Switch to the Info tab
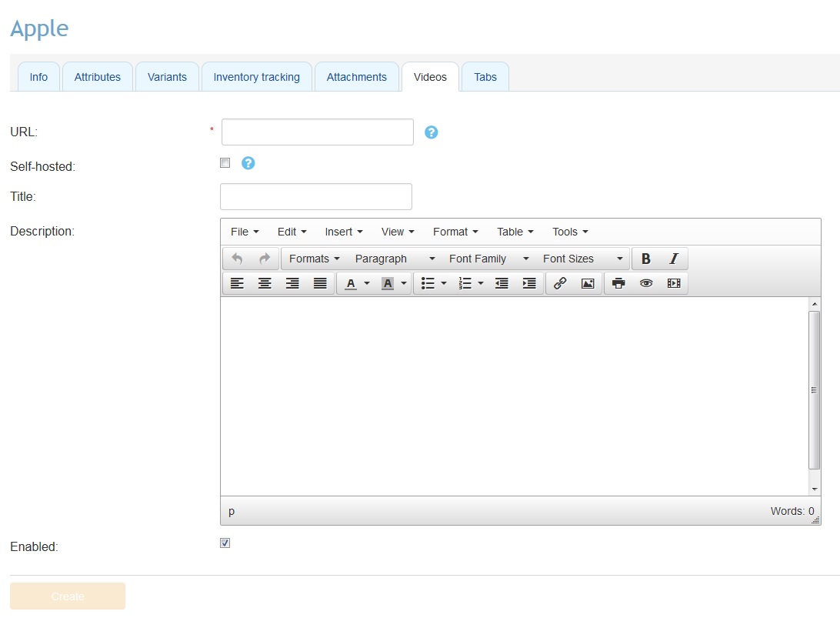Viewport: 840px width, 618px height. pyautogui.click(x=38, y=77)
